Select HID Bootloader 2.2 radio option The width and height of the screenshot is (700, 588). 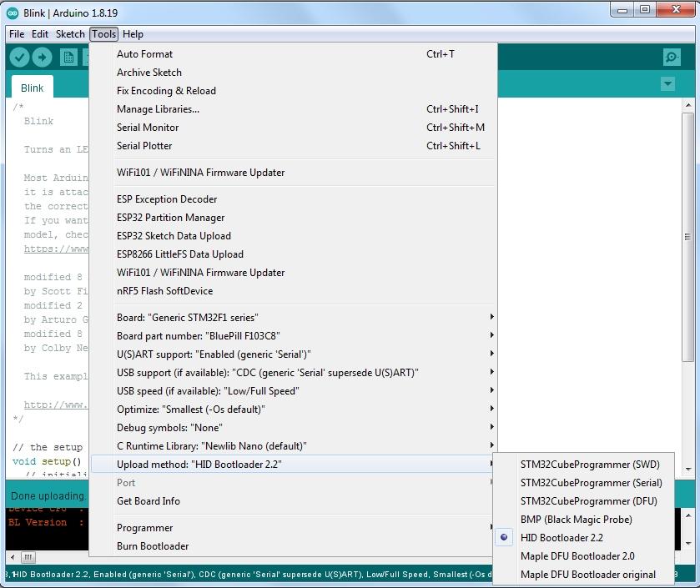[584, 538]
